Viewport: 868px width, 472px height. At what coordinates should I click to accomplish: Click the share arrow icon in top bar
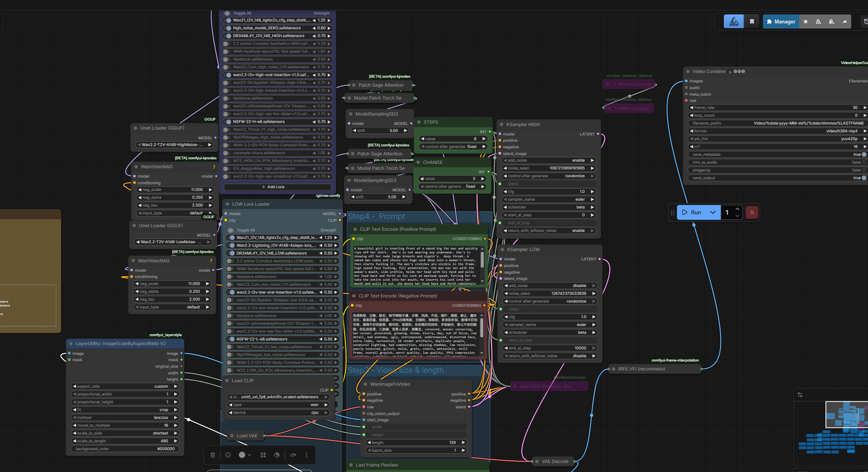pyautogui.click(x=845, y=21)
